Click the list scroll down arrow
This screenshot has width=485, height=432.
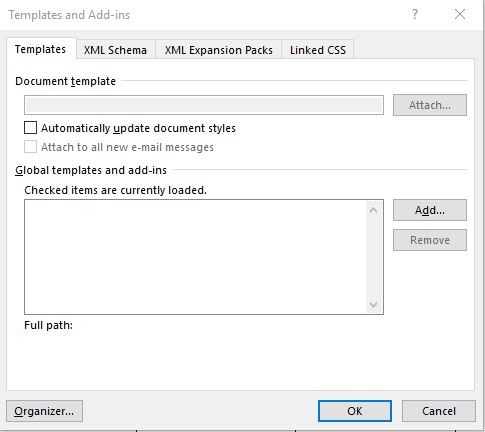click(373, 304)
